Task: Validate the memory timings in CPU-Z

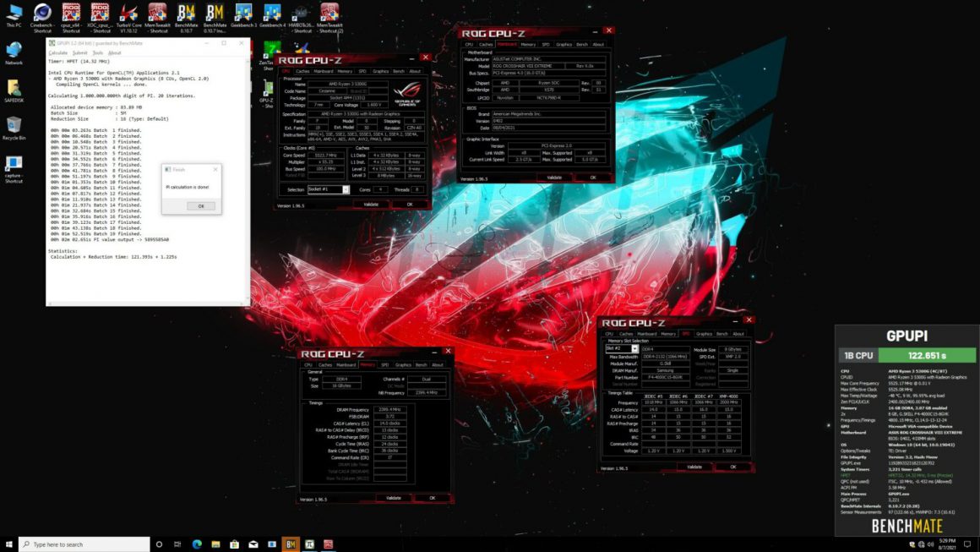Action: click(394, 498)
